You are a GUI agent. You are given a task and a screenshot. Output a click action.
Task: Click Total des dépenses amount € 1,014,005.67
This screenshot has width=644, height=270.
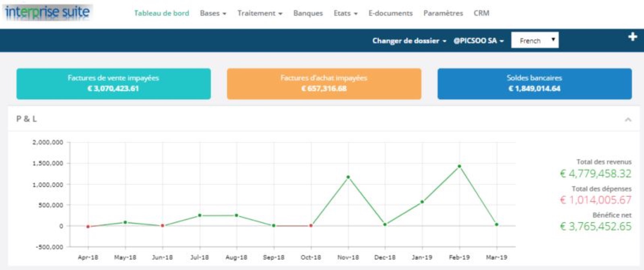(596, 200)
